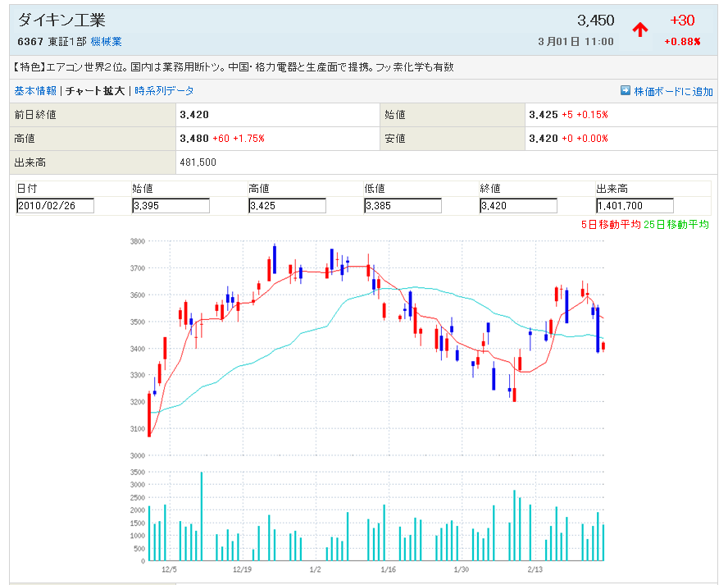Click the red up-arrow price indicator
The height and width of the screenshot is (585, 728).
(x=639, y=30)
